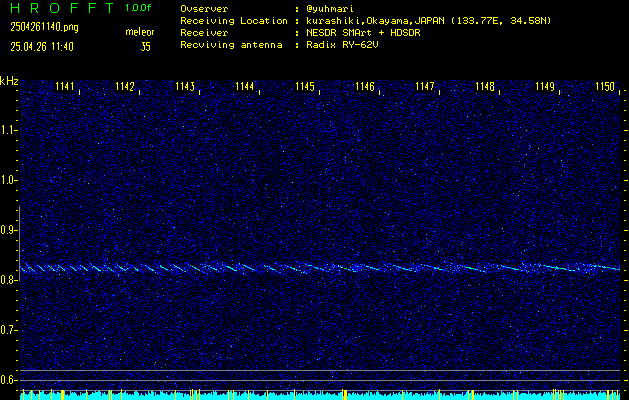This screenshot has height=400, width=629.
Task: Click the 1.1 kHz frequency label
Action: pos(7,130)
